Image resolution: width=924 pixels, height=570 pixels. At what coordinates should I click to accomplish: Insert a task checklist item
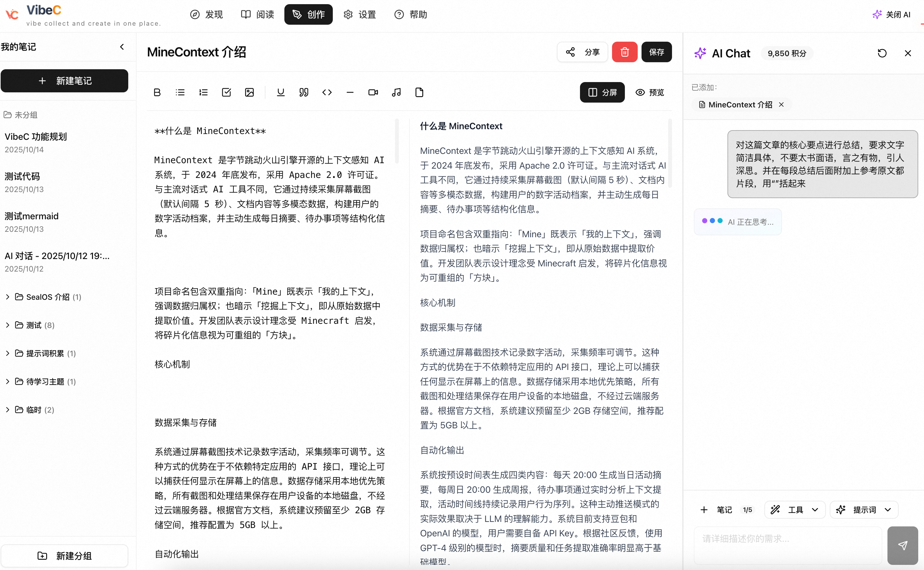(x=226, y=92)
